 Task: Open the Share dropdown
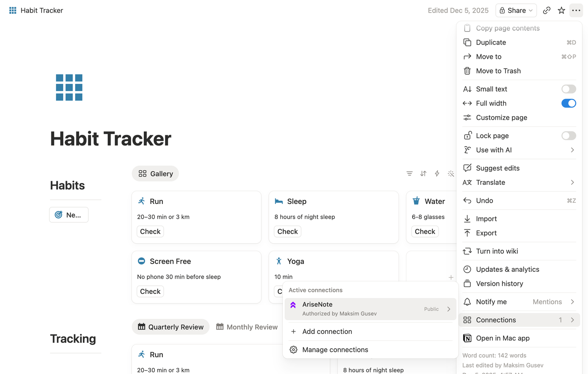tap(516, 11)
